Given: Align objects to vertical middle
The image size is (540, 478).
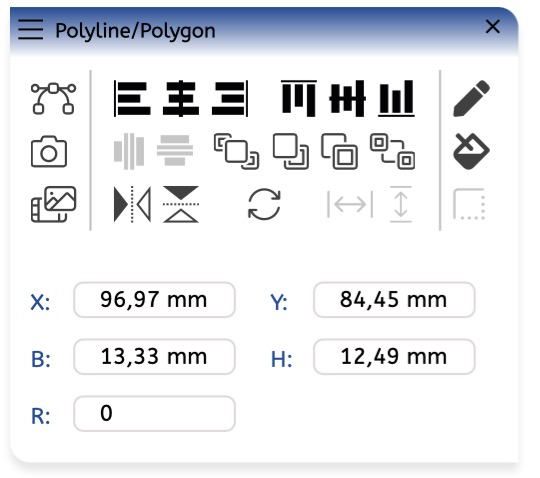Looking at the screenshot, I should [347, 98].
